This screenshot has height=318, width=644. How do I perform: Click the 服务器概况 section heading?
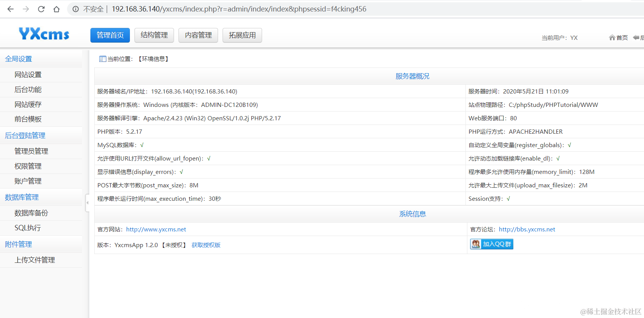click(412, 76)
